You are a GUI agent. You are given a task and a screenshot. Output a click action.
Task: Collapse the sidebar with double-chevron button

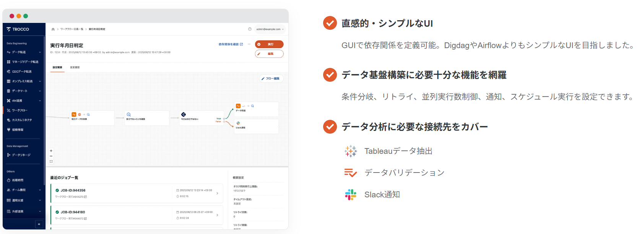click(39, 224)
